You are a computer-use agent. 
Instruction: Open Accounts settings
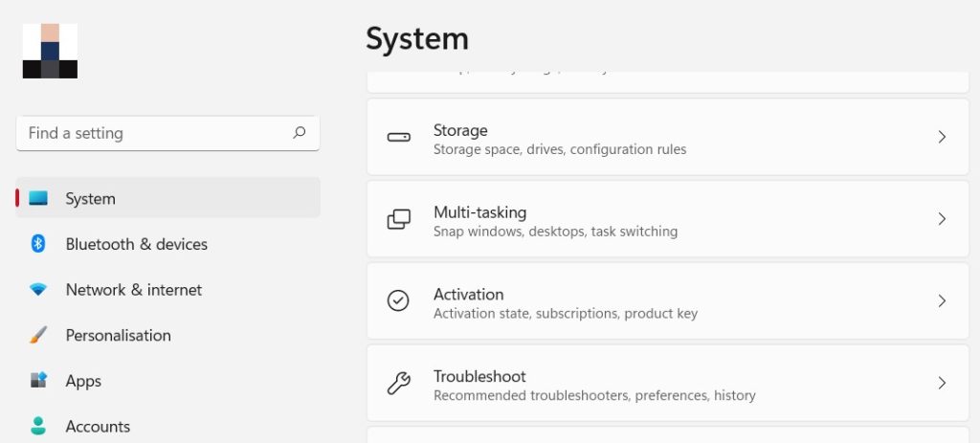167,426
